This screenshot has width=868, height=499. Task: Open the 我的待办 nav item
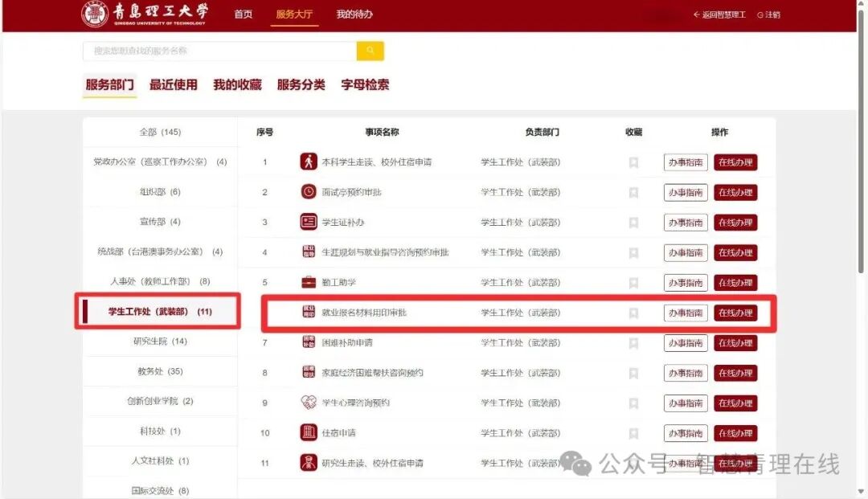[354, 14]
